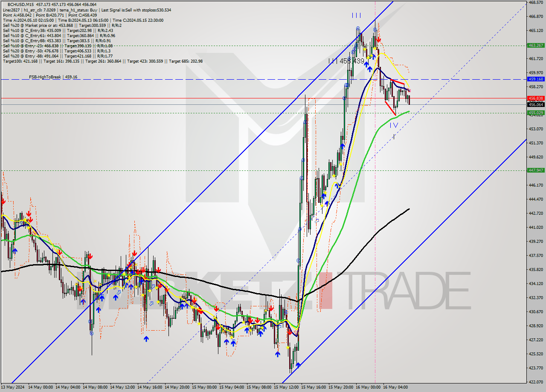Click the green 463.267 price tag
Image resolution: width=546 pixels, height=392 pixels.
tap(535, 45)
